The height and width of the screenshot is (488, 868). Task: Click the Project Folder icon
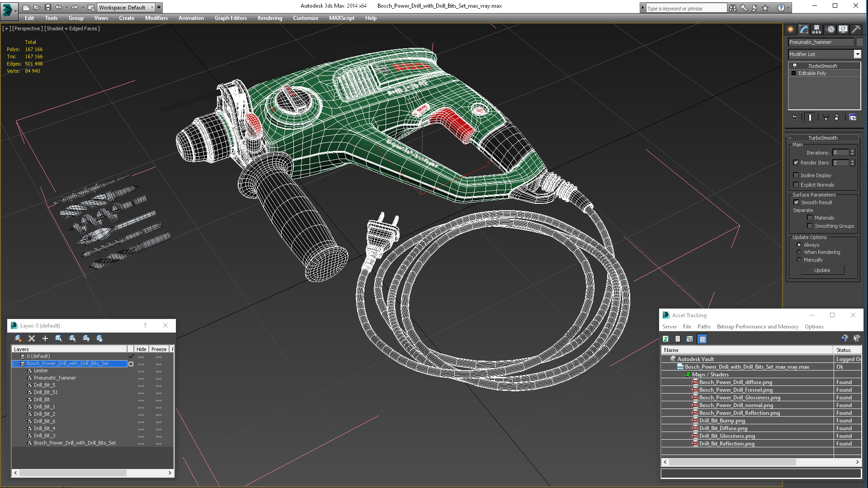pyautogui.click(x=91, y=7)
